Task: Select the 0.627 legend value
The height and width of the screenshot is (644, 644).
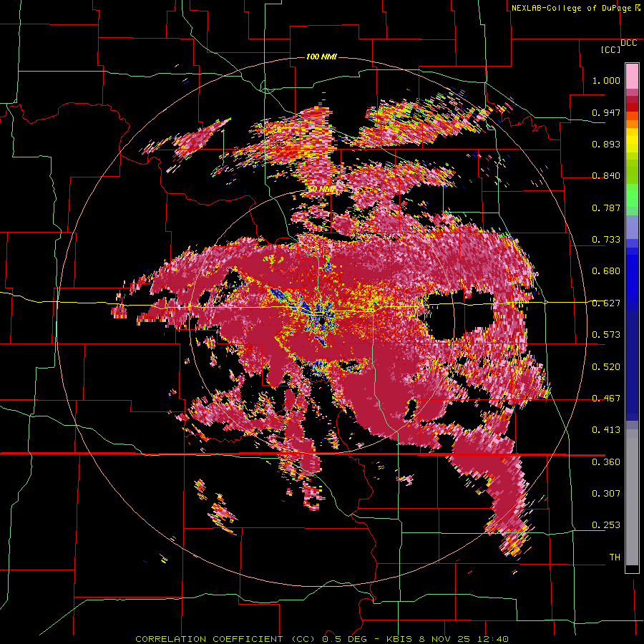Action: [x=606, y=303]
